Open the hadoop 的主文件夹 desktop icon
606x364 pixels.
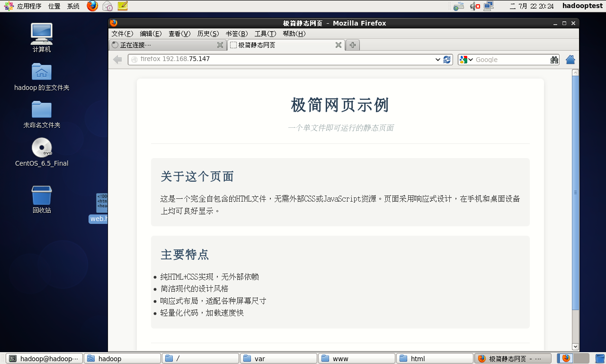point(42,77)
